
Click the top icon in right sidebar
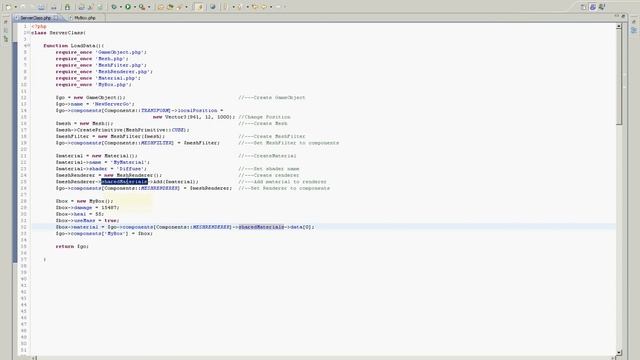point(634,22)
